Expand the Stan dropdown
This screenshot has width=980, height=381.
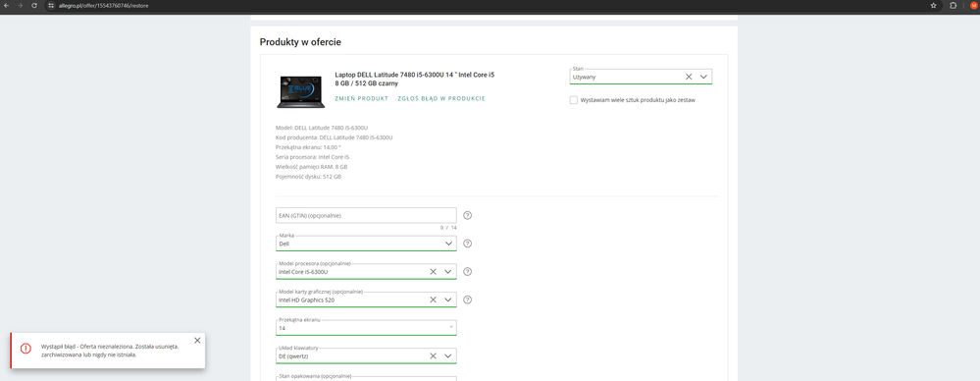click(703, 77)
